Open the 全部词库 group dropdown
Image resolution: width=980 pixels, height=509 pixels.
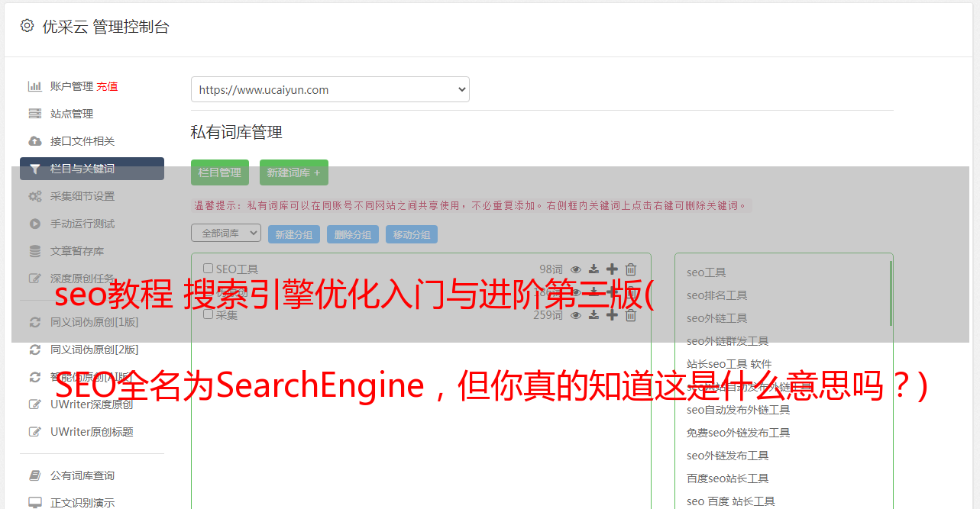pyautogui.click(x=226, y=233)
